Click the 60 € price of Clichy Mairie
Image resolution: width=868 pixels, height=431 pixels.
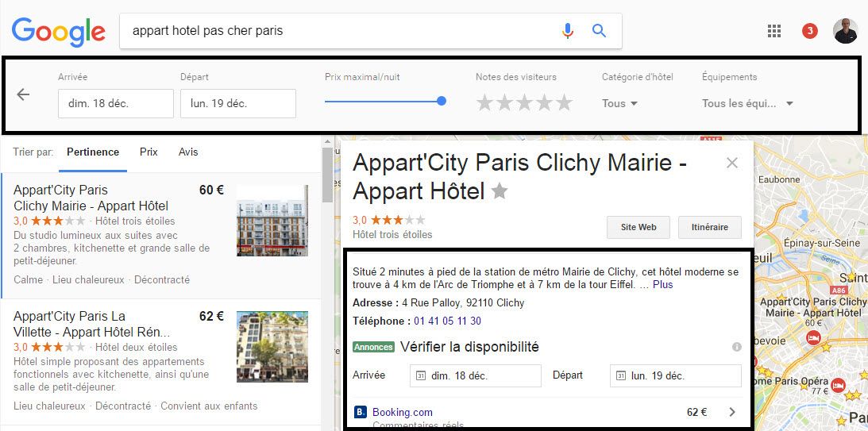211,190
